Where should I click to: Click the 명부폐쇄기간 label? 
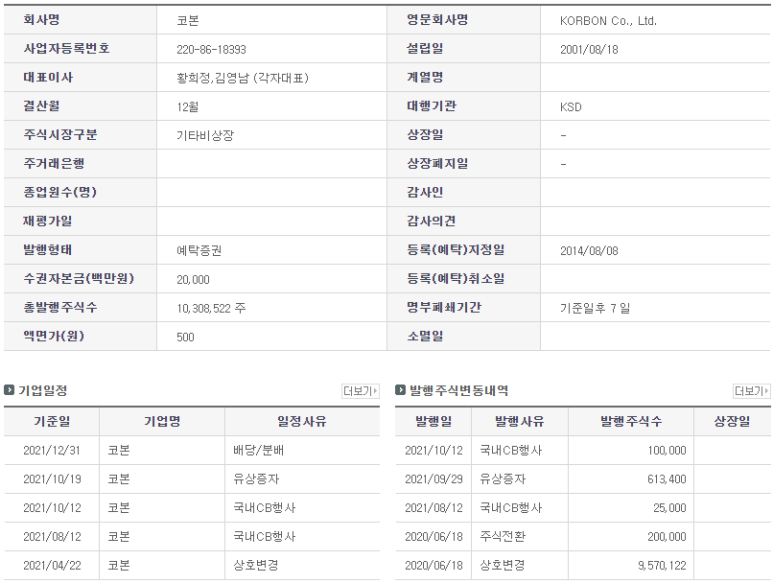[444, 307]
